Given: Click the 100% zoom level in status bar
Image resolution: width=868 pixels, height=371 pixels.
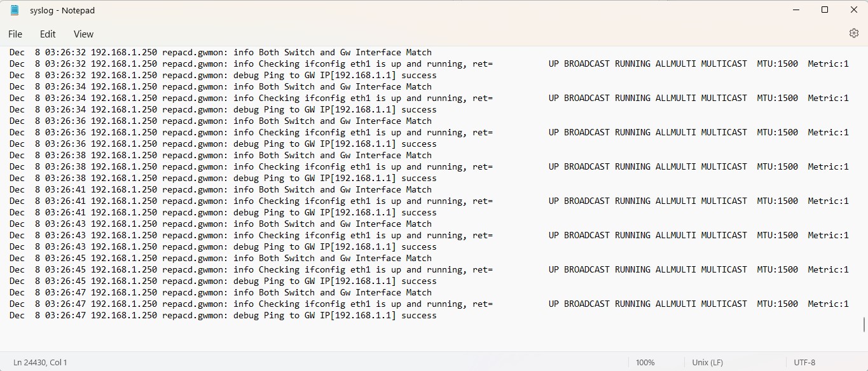Looking at the screenshot, I should (645, 362).
